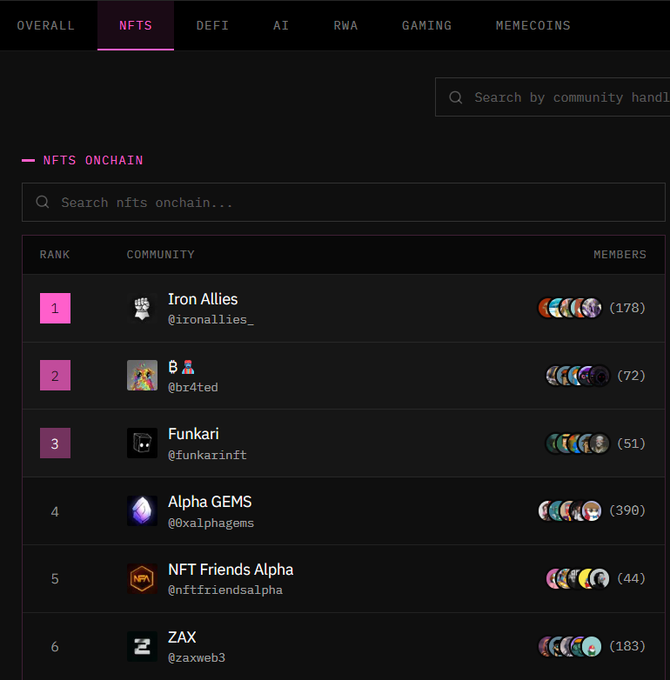Image resolution: width=670 pixels, height=680 pixels.
Task: Click the (178) member count
Action: (x=627, y=308)
